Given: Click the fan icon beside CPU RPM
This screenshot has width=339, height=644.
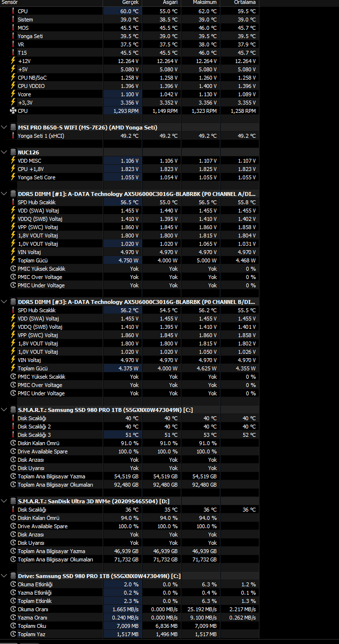Looking at the screenshot, I should (13, 111).
